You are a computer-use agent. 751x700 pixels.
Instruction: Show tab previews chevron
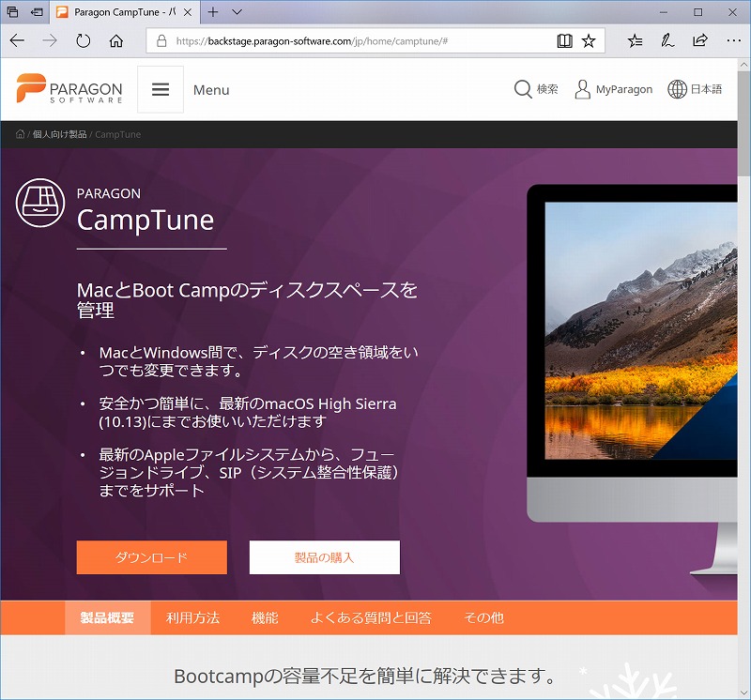(238, 12)
